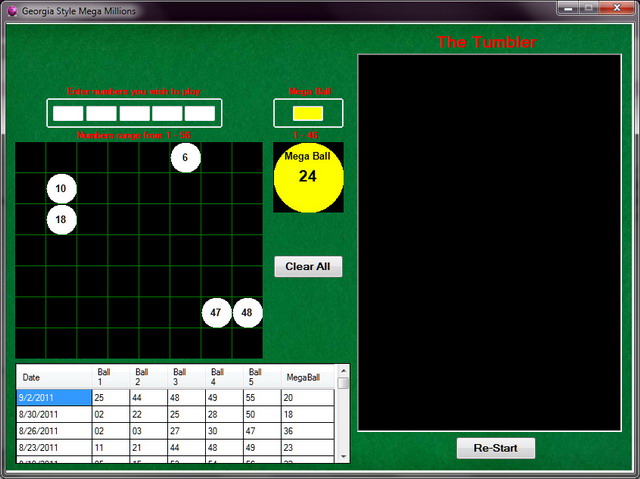This screenshot has height=479, width=640.
Task: Click the second white number entry box
Action: (x=101, y=113)
